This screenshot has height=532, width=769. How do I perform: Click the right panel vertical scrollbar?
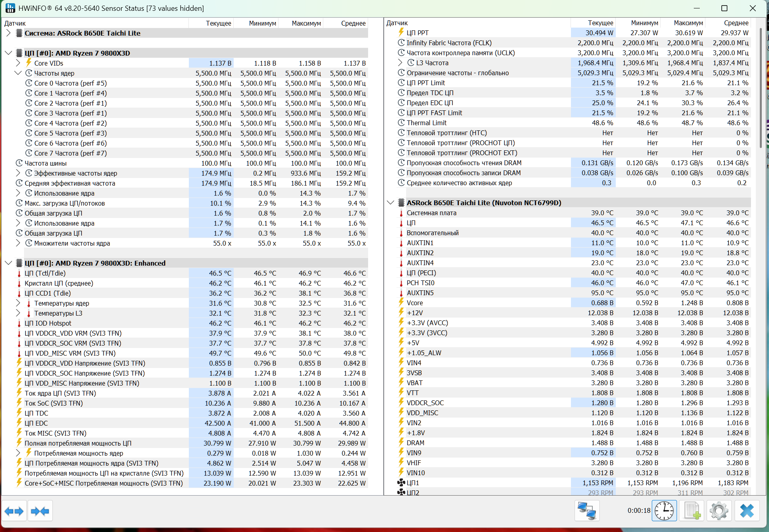point(761,88)
